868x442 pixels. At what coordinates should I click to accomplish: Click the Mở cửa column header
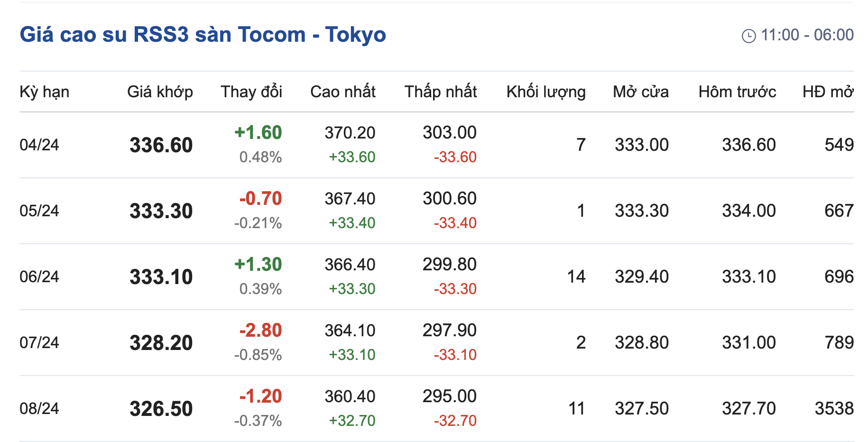640,92
